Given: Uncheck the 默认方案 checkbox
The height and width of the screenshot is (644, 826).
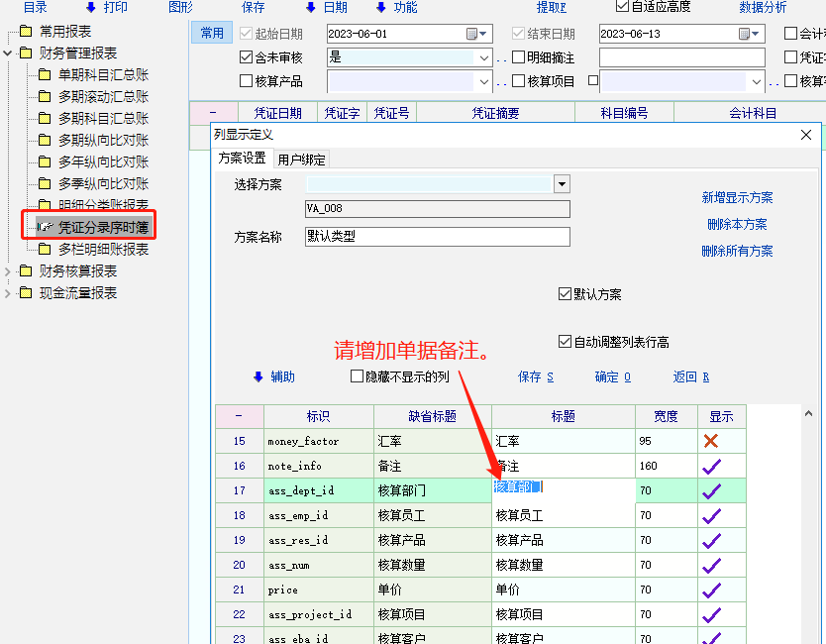Looking at the screenshot, I should [x=566, y=294].
